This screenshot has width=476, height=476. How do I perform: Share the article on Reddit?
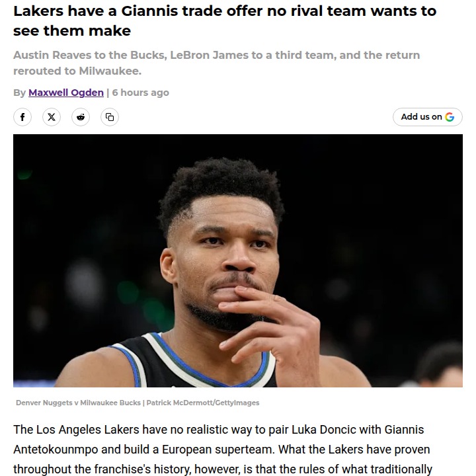coord(81,117)
